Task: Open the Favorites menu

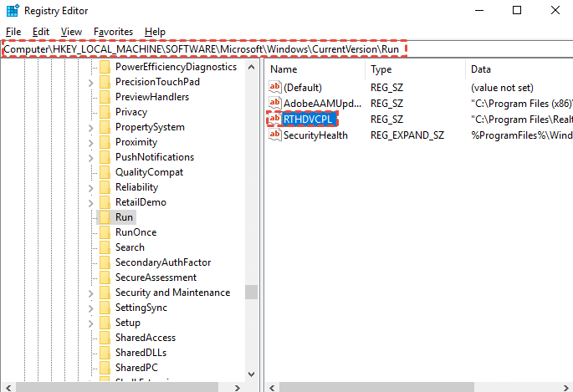Action: 113,32
